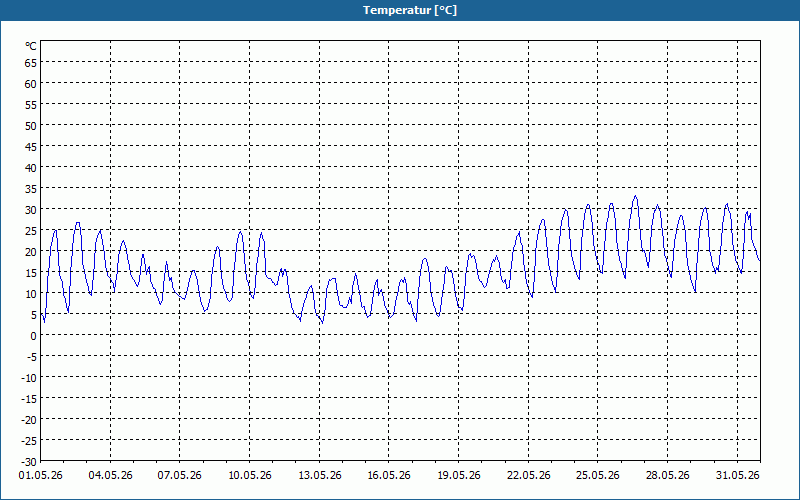The height and width of the screenshot is (500, 800).
Task: Click the 45 y-axis label
Action: (31, 147)
